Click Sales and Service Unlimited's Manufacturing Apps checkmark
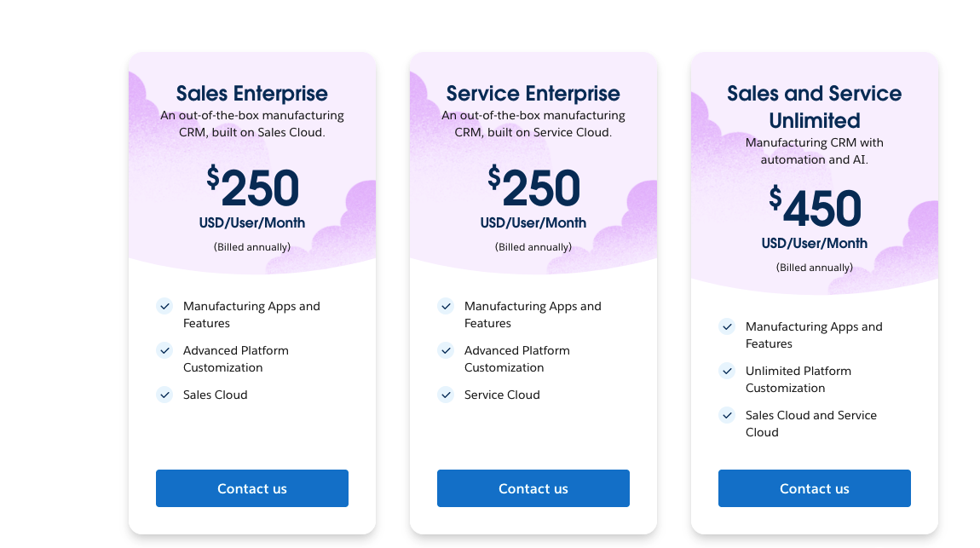This screenshot has height=548, width=980. [x=727, y=326]
